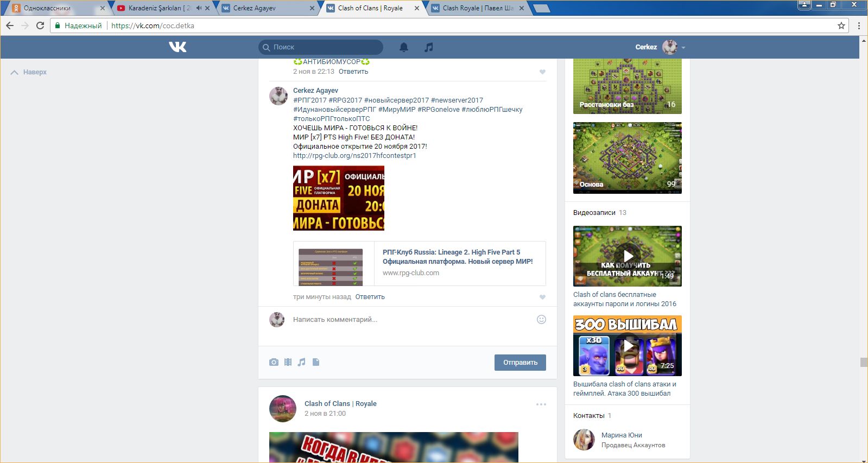Like the comment from 2 ноя в 22:13

[542, 72]
